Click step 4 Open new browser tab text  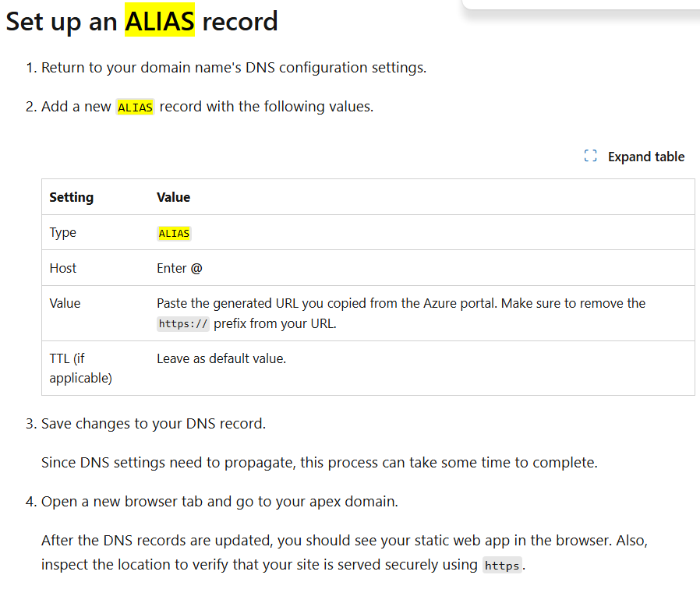click(x=220, y=502)
